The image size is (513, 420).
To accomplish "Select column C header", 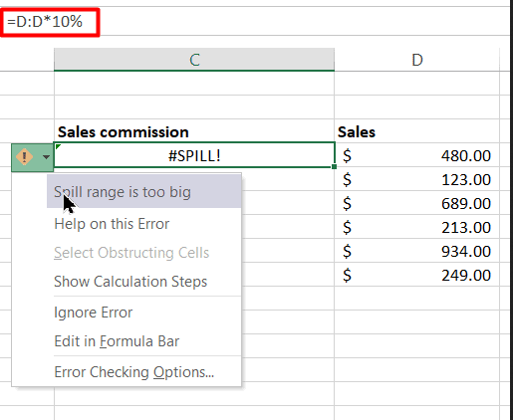I will [x=194, y=60].
